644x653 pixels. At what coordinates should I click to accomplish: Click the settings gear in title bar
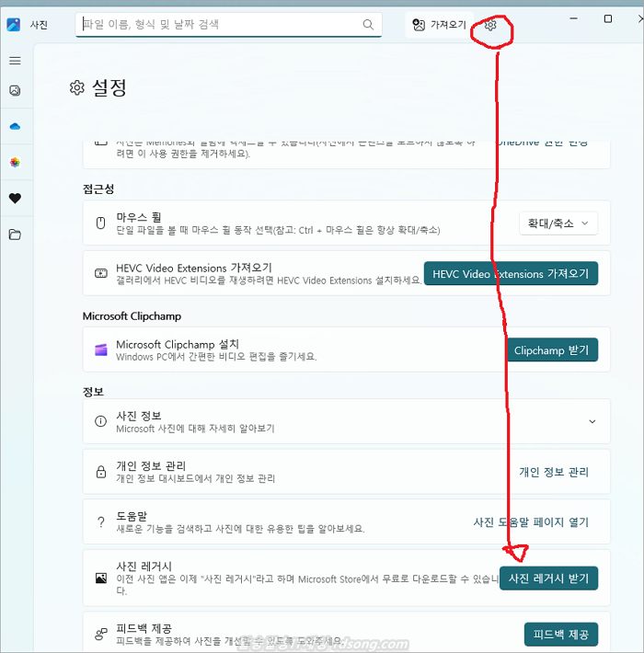490,26
